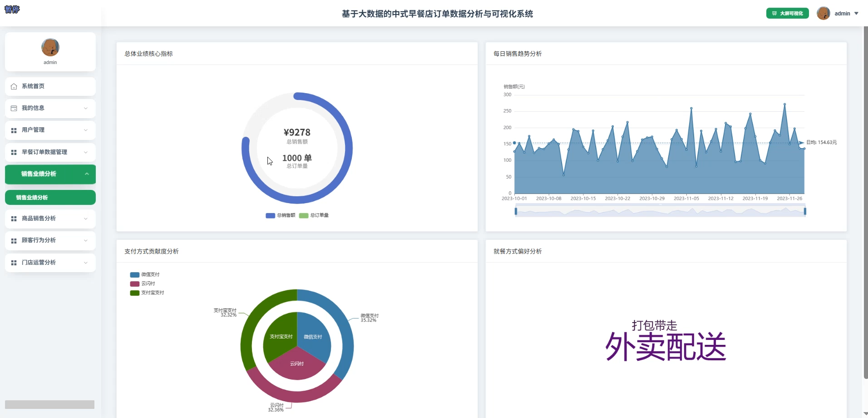
Task: Click 总体业绩核心指标 panel title
Action: [x=149, y=54]
